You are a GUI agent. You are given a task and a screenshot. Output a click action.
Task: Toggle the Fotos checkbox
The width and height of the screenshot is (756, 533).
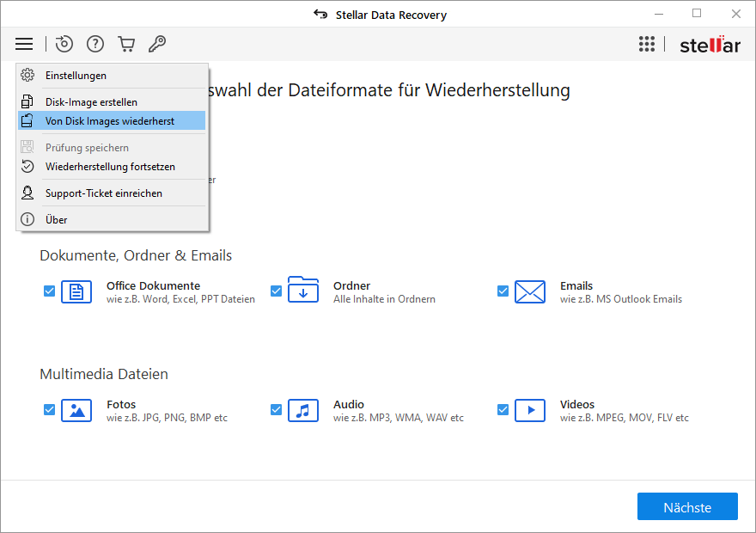point(49,409)
